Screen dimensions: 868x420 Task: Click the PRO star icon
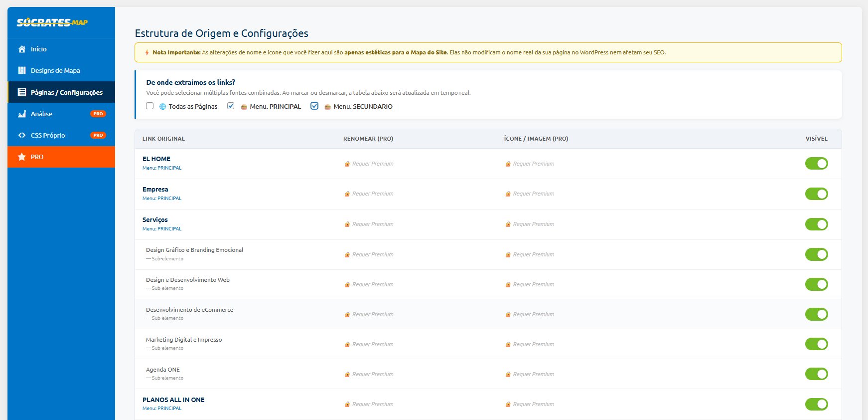pos(22,157)
